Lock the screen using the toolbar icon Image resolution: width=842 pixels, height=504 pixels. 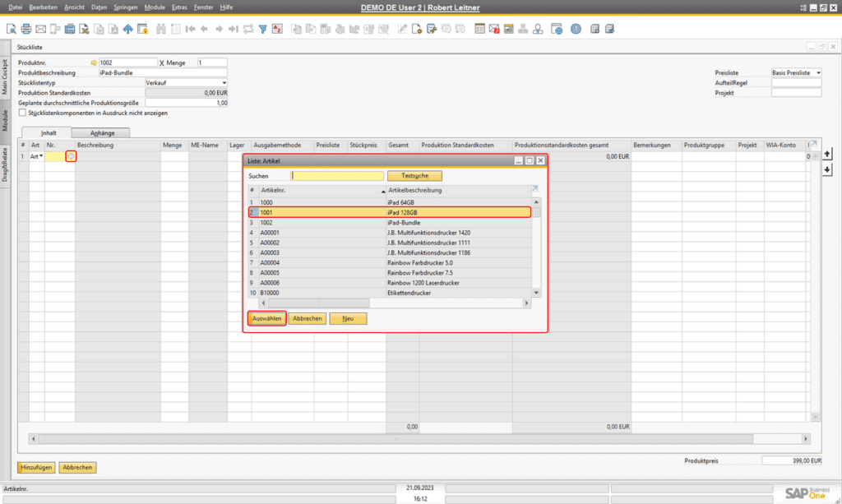[x=142, y=29]
